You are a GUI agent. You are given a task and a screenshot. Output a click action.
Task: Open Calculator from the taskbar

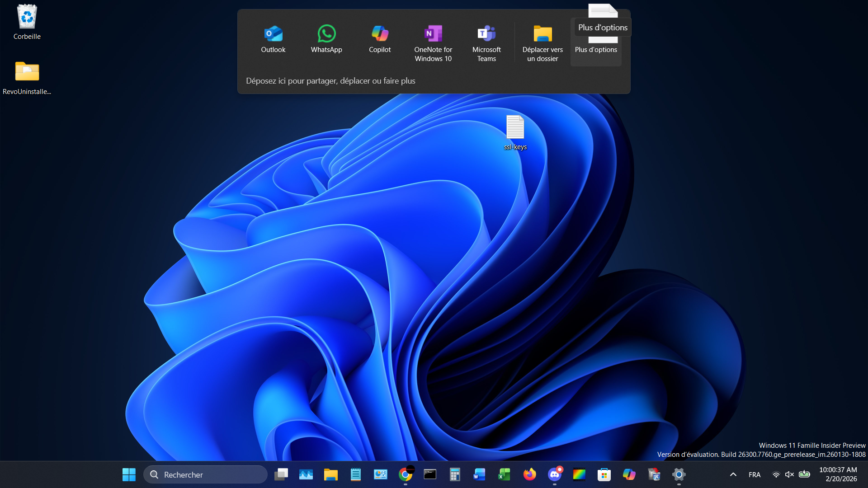tap(455, 474)
